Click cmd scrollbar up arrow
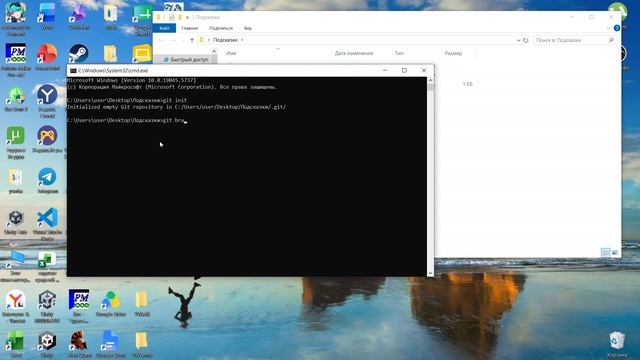The image size is (640, 360). [x=430, y=80]
